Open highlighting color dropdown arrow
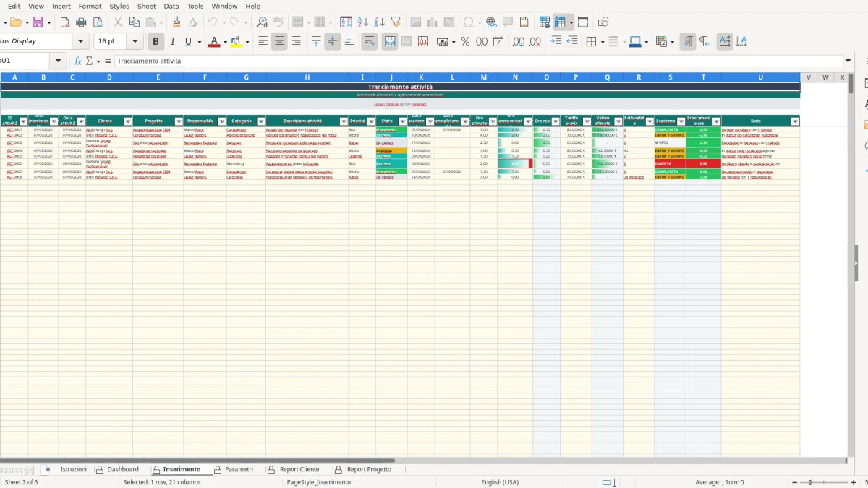Viewport: 868px width, 488px height. (247, 42)
